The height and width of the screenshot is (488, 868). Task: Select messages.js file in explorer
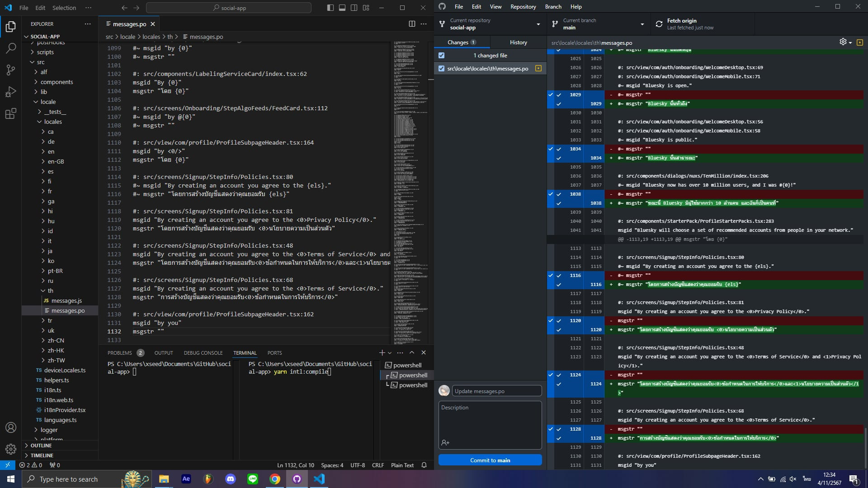tap(66, 300)
